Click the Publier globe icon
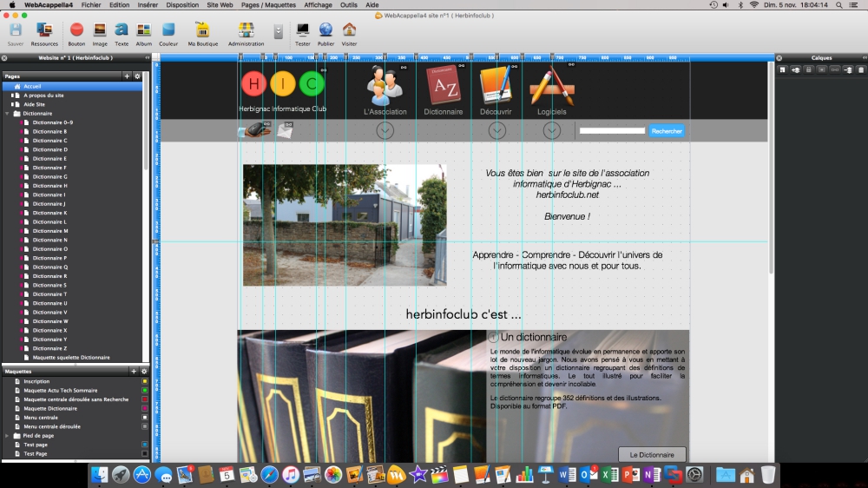Image resolution: width=868 pixels, height=488 pixels. (x=325, y=31)
